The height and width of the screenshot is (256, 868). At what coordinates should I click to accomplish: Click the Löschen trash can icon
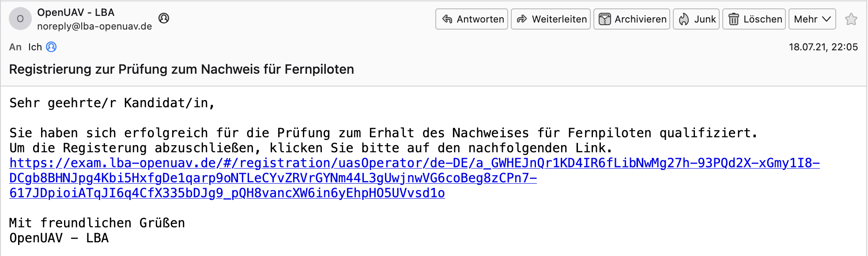point(733,19)
